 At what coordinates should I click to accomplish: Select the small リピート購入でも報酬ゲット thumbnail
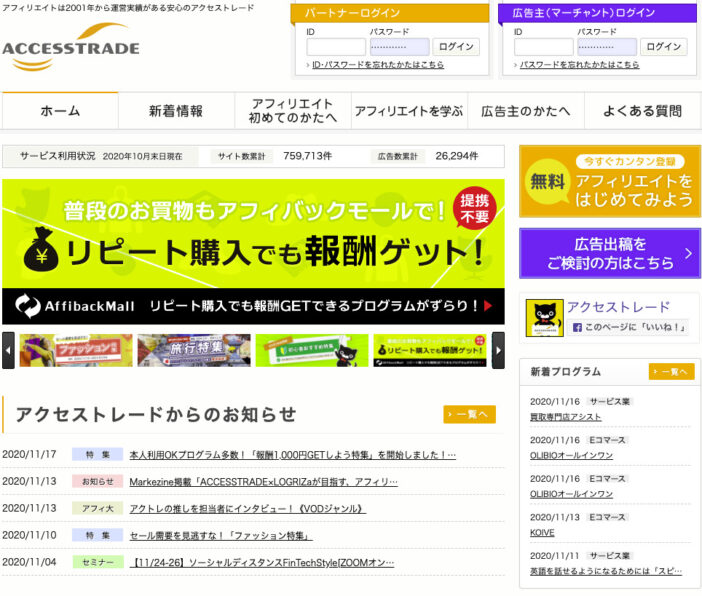click(x=430, y=351)
